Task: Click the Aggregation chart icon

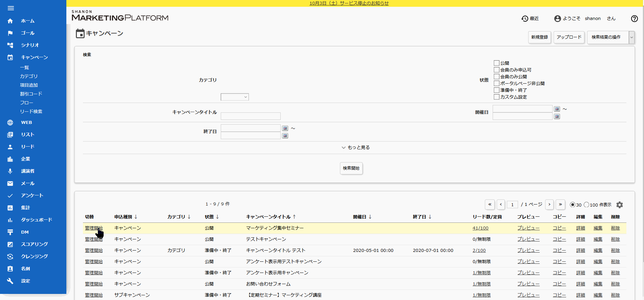Action: click(10, 208)
